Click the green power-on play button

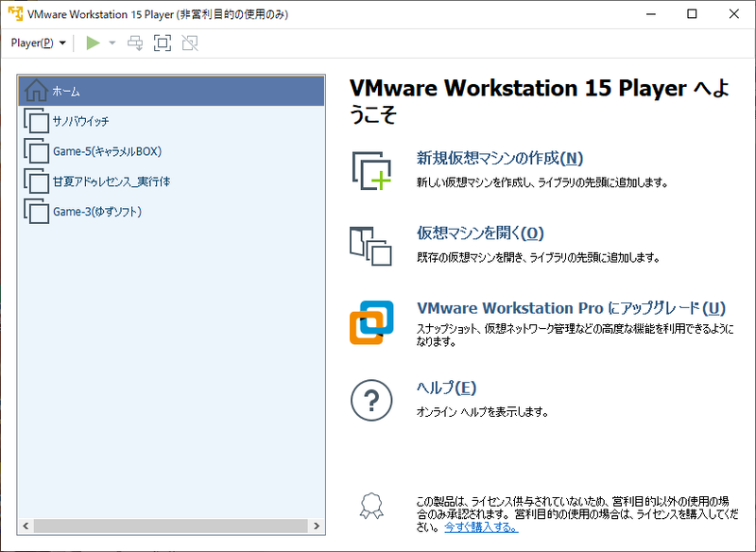pyautogui.click(x=93, y=43)
